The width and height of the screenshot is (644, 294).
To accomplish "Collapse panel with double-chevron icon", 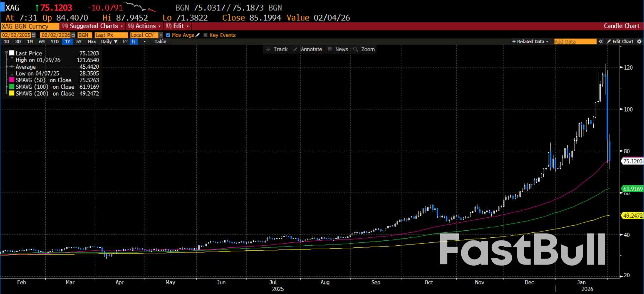I will [601, 42].
